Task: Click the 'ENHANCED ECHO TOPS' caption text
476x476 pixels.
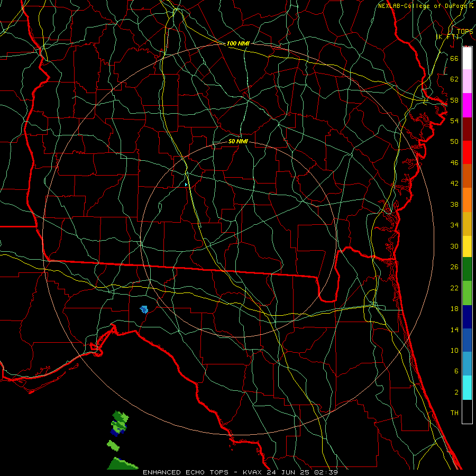Action: (x=186, y=472)
